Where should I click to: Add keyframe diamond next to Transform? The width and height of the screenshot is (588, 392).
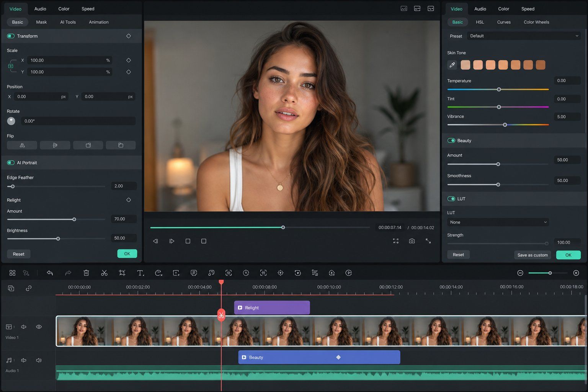coord(129,36)
